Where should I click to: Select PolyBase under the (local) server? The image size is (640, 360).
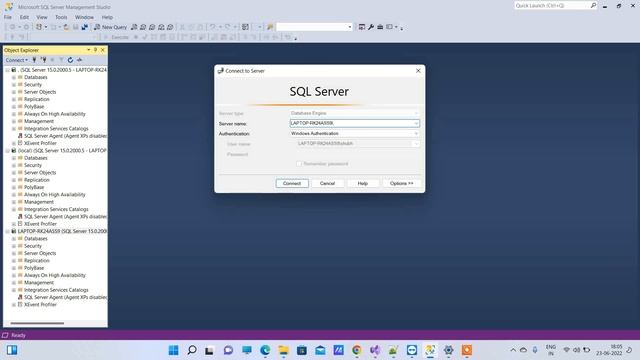tap(34, 187)
